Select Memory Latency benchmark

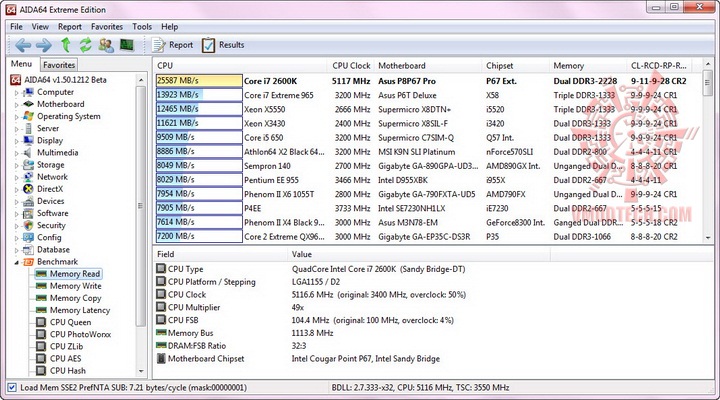click(80, 310)
